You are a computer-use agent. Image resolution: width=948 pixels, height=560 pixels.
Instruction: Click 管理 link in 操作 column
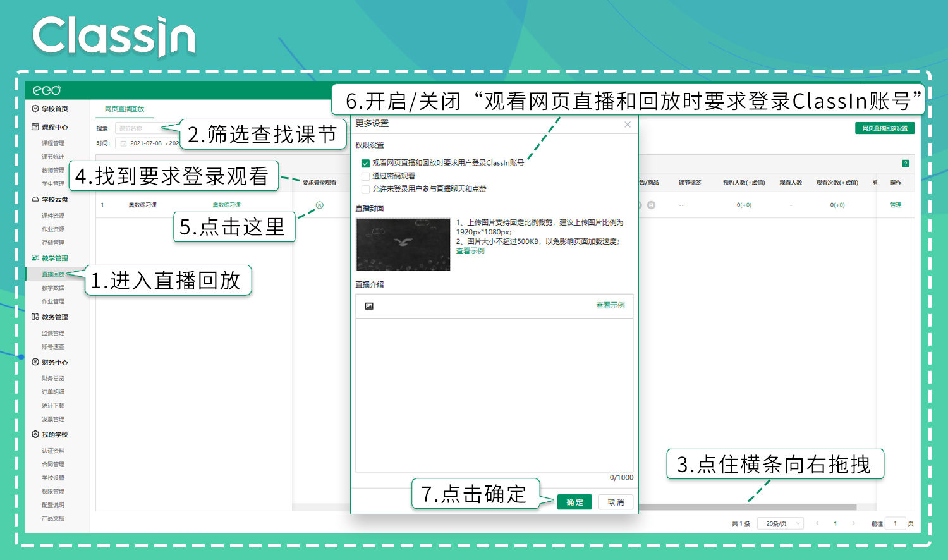pyautogui.click(x=896, y=205)
